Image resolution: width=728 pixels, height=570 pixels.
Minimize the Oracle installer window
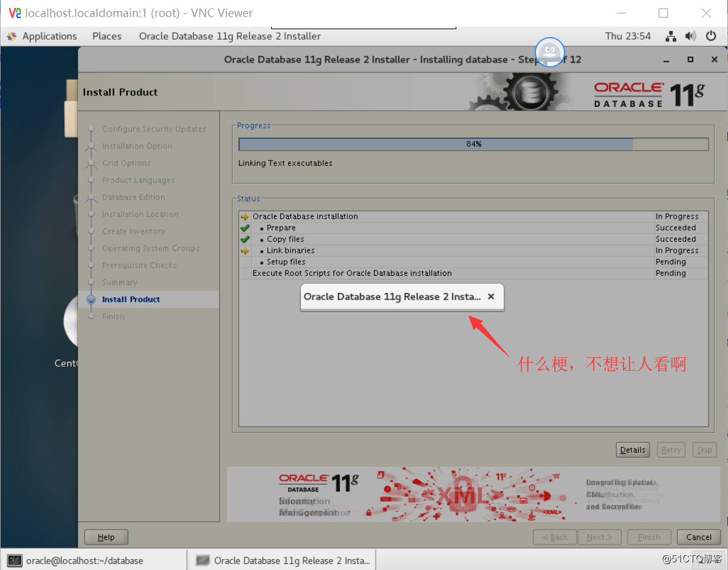pos(666,60)
